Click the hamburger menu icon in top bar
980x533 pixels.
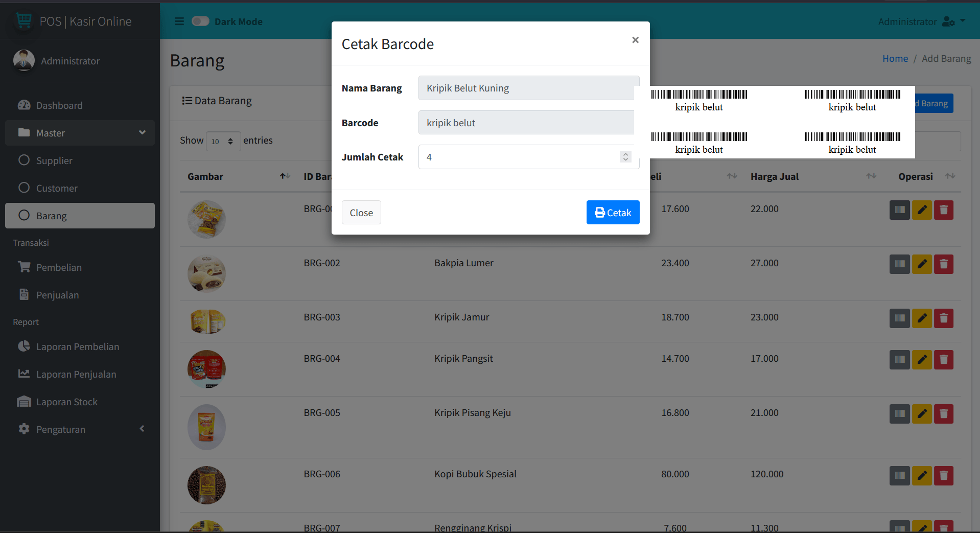point(179,21)
